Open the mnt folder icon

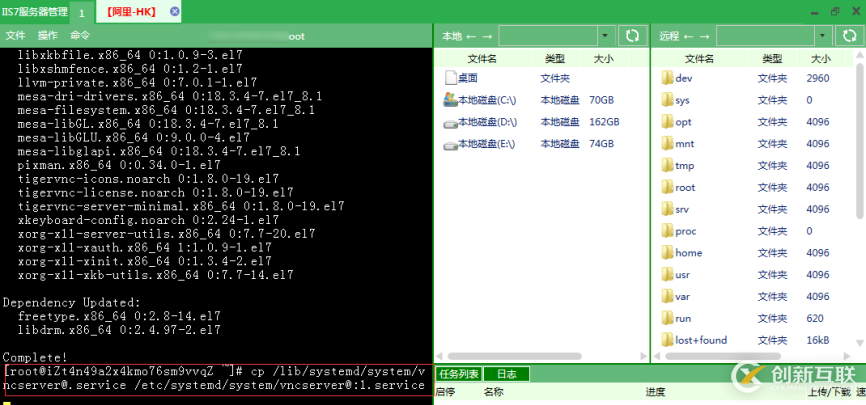tap(668, 144)
